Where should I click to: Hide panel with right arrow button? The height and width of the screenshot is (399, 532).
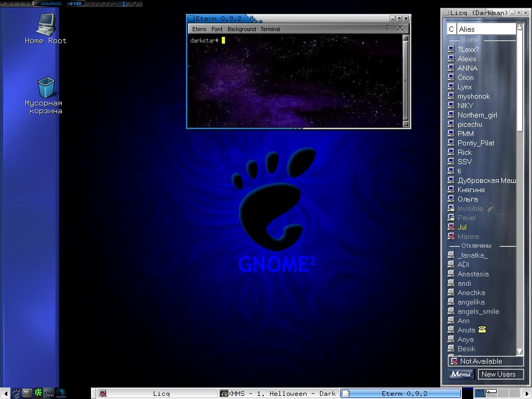(x=527, y=394)
